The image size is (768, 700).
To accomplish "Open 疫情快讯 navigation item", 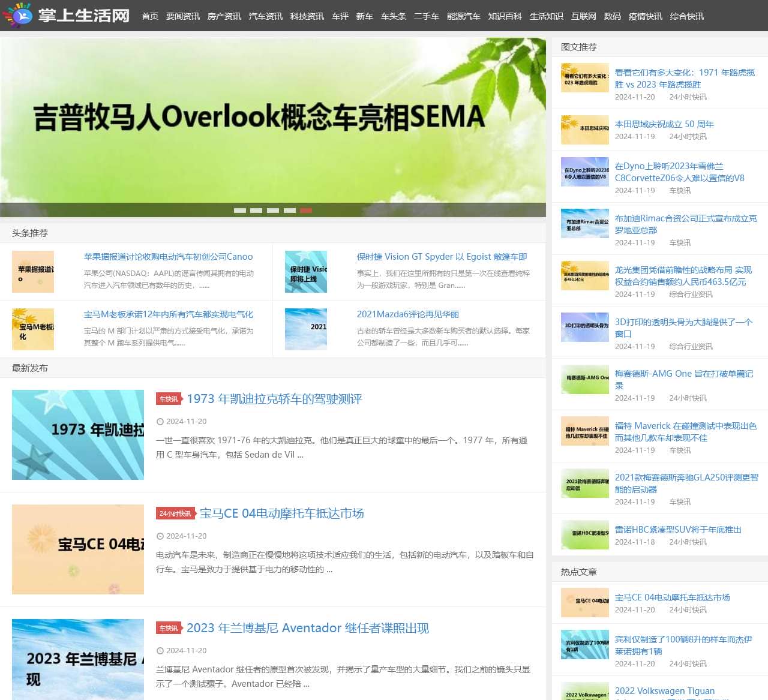I will 646,16.
